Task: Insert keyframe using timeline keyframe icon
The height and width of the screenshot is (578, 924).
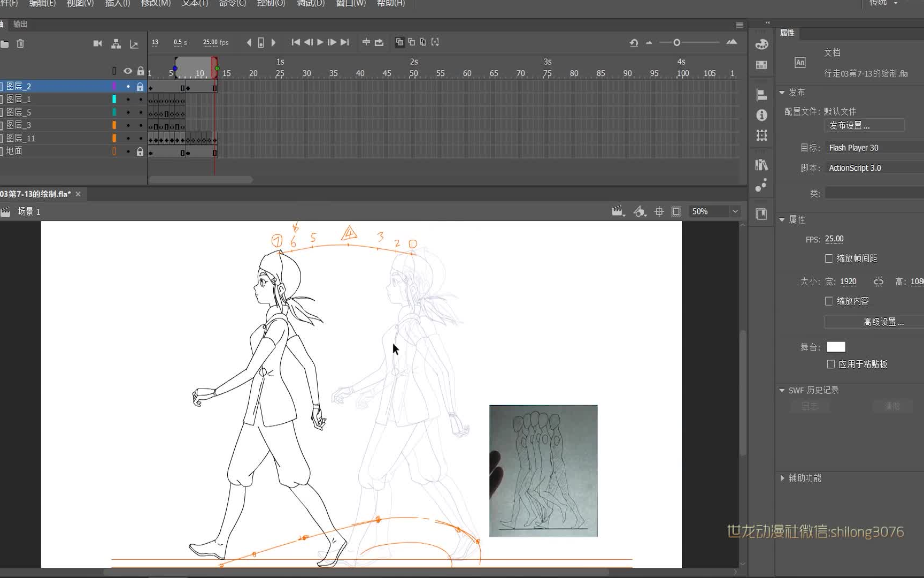Action: pyautogui.click(x=261, y=42)
